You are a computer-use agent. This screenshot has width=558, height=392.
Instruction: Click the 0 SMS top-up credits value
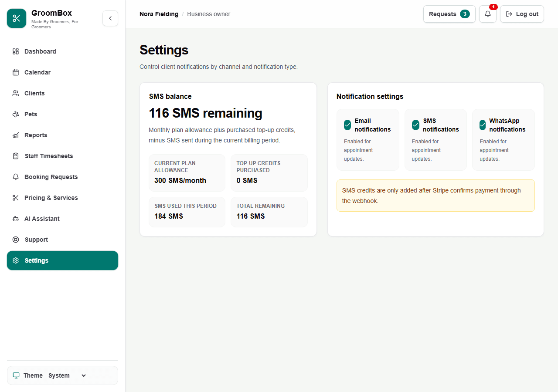click(247, 180)
